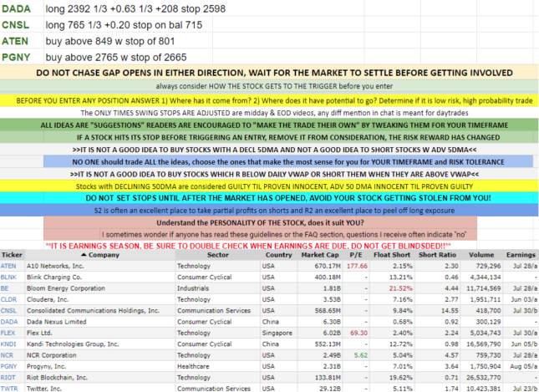Select 'Understand the PERSONALITY OF THE STOCK' row

tap(260, 222)
